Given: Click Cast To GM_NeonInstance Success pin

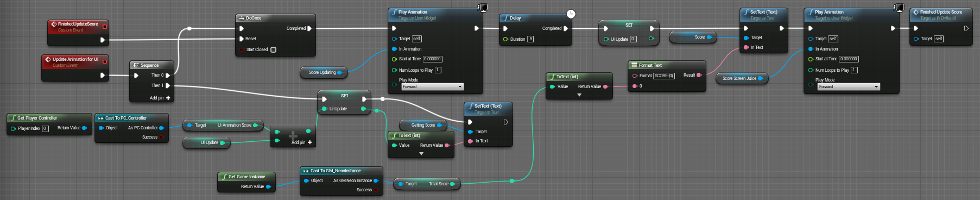Looking at the screenshot, I should 376,190.
